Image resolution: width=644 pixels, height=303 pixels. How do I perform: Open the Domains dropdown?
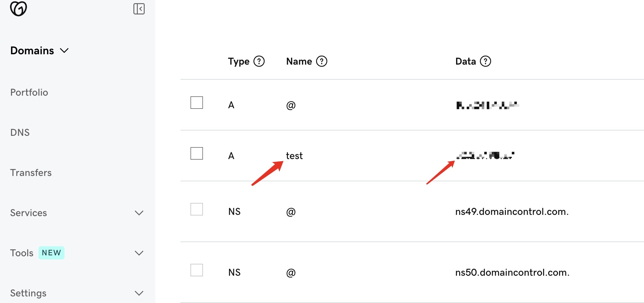pos(39,50)
